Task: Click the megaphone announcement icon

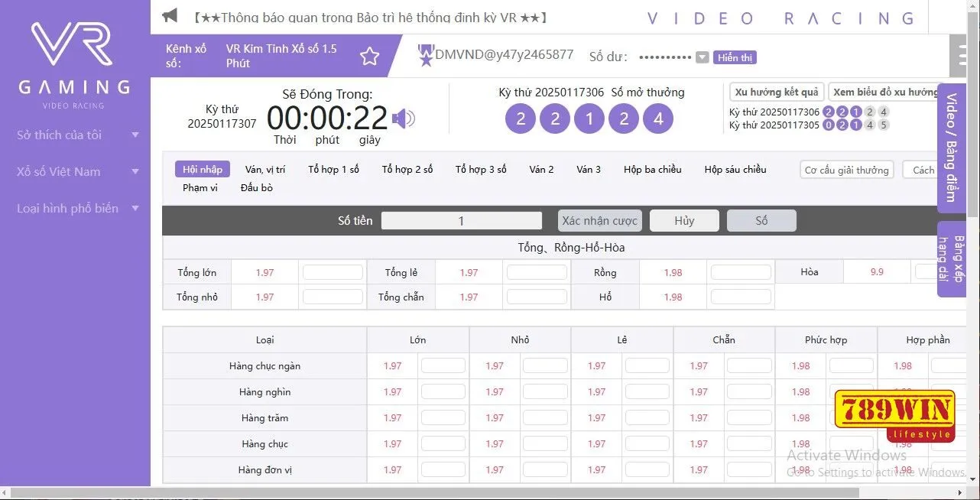Action: pos(169,15)
